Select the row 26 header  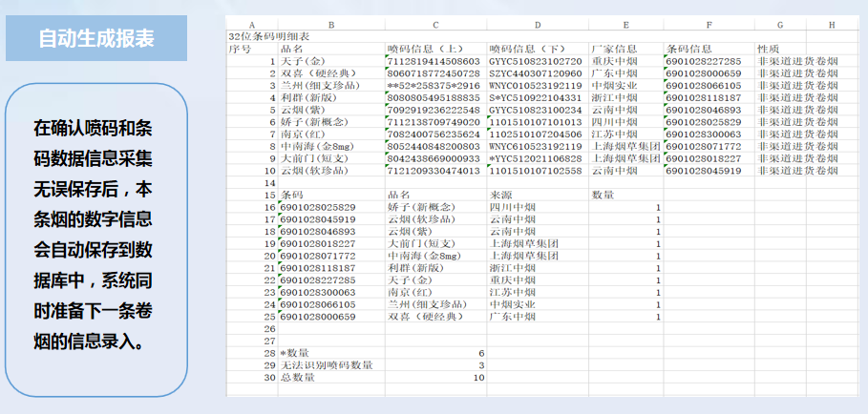click(x=269, y=328)
